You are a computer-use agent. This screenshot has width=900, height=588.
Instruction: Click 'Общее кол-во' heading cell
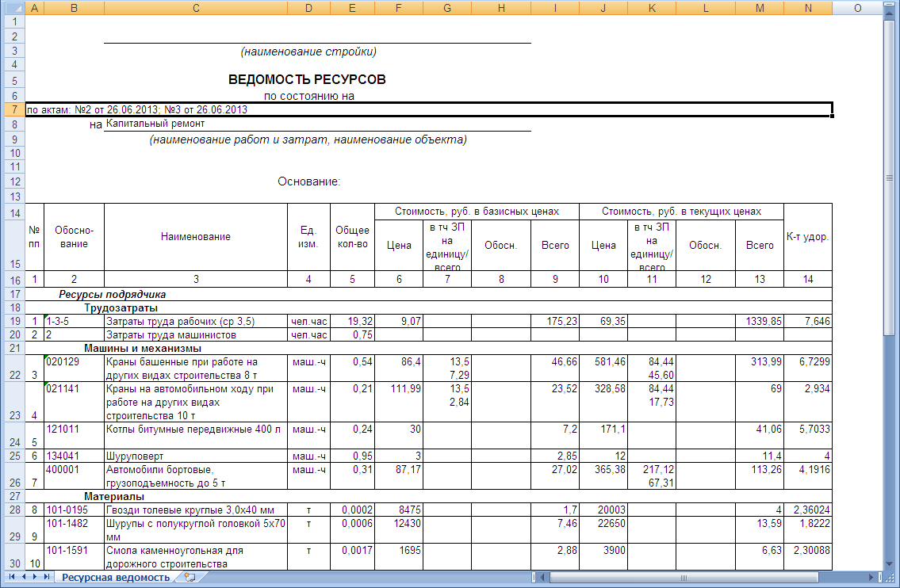coord(352,236)
